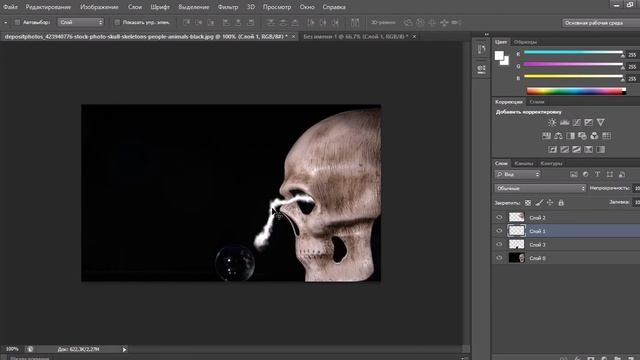Add a Black & White adjustment

pyautogui.click(x=570, y=136)
